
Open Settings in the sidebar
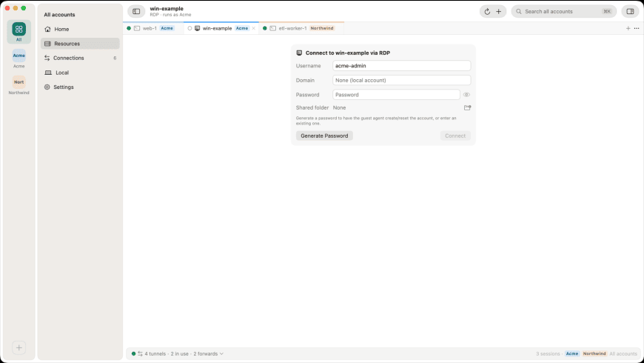(80, 87)
